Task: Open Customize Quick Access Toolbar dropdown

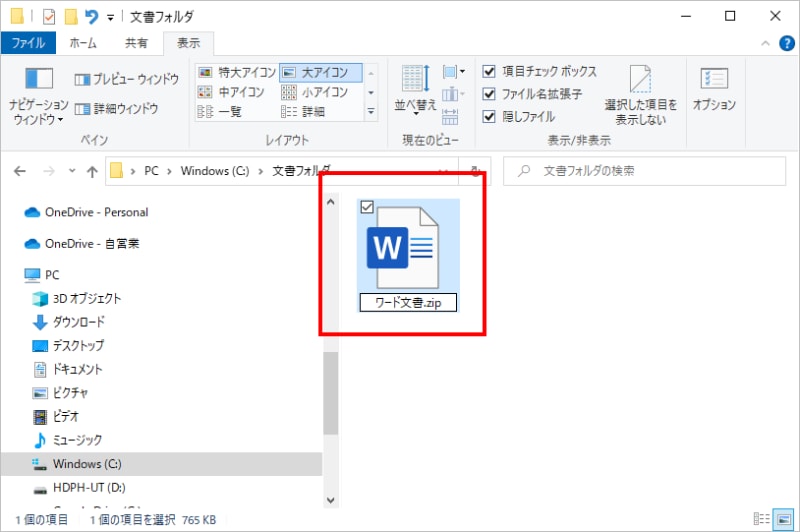Action: (110, 18)
